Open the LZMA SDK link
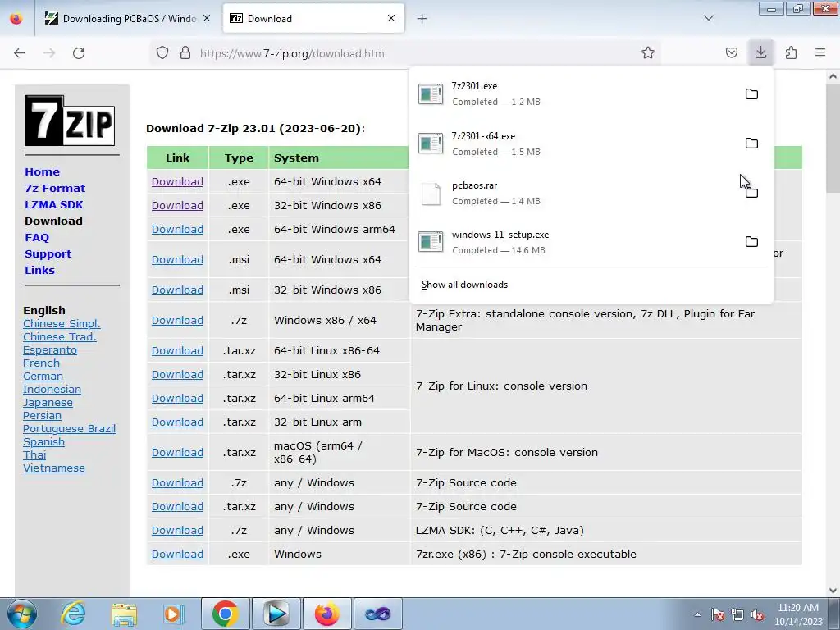 (x=54, y=204)
